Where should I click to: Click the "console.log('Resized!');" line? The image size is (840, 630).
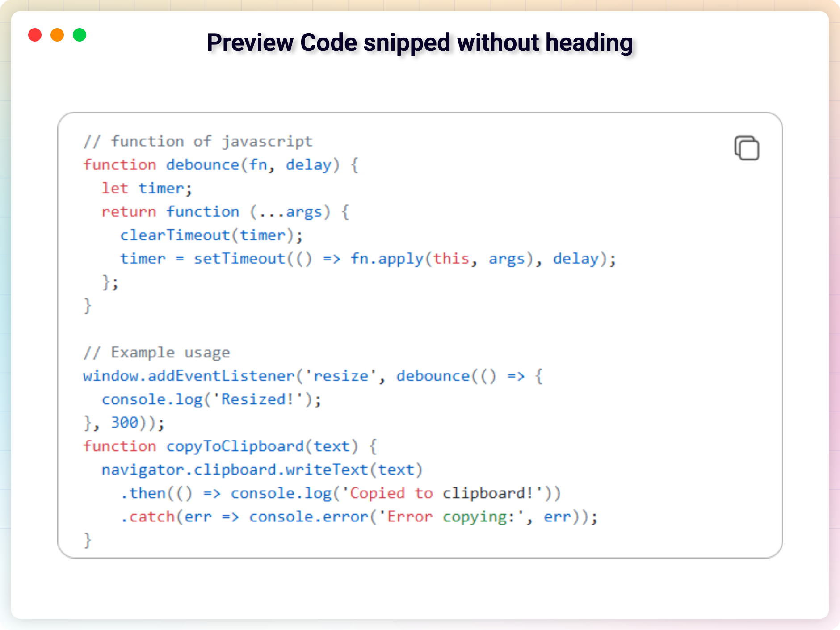[211, 399]
